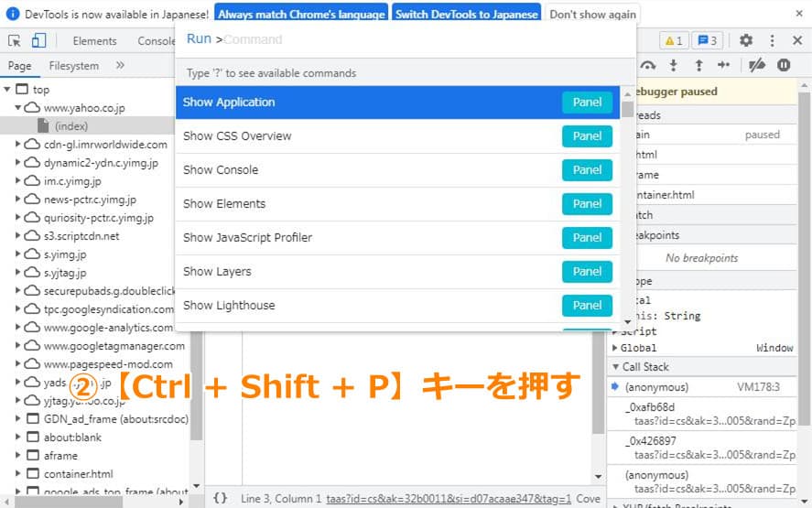Select Show JavaScript Profiler command
Screen dimensions: 812x508
pos(397,238)
